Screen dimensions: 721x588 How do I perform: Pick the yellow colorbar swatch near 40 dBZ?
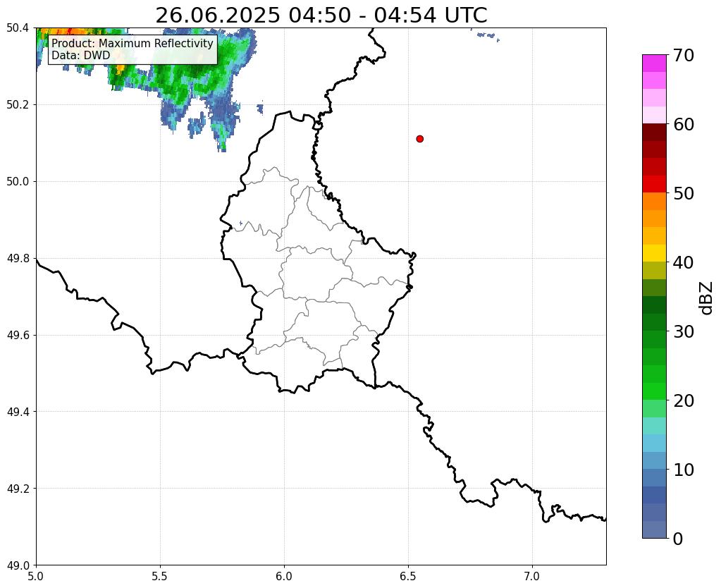(x=654, y=253)
